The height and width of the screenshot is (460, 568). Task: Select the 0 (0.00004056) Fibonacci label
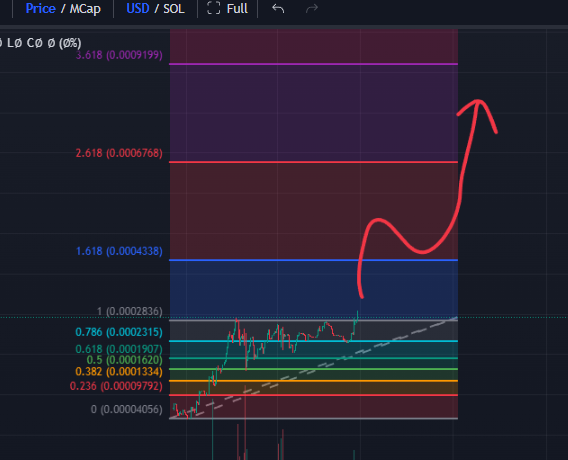[x=126, y=409]
